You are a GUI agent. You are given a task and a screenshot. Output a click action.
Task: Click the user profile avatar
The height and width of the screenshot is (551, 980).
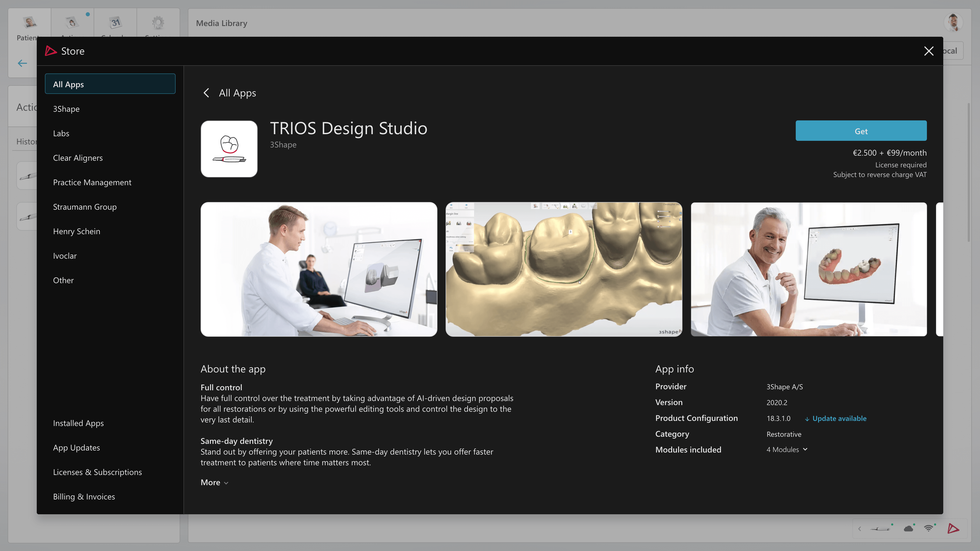(953, 23)
